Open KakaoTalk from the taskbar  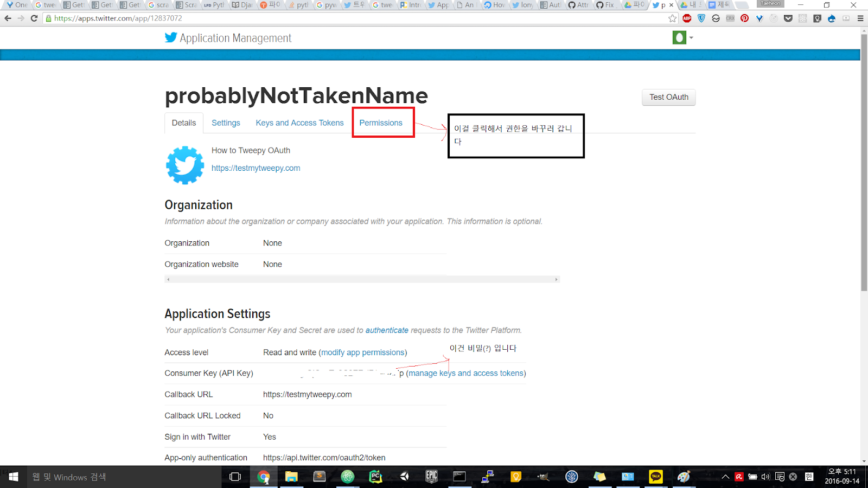click(x=656, y=477)
